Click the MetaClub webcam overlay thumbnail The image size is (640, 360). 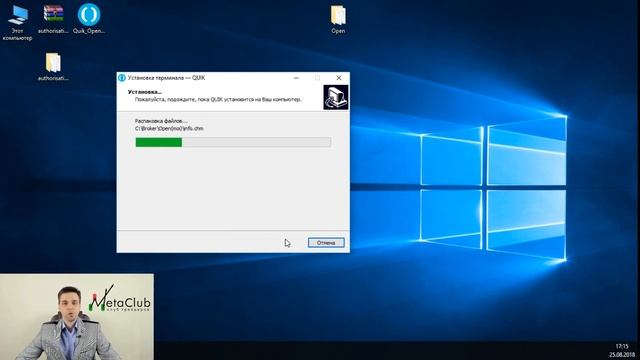coord(77,317)
